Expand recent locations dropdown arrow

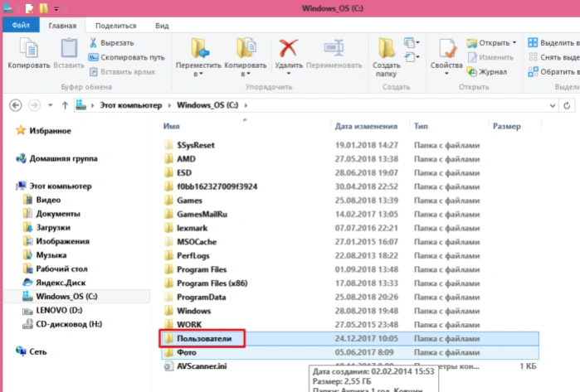[x=51, y=105]
